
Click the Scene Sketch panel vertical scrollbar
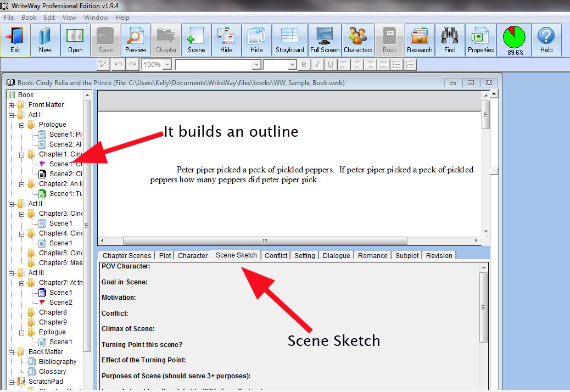click(x=483, y=307)
